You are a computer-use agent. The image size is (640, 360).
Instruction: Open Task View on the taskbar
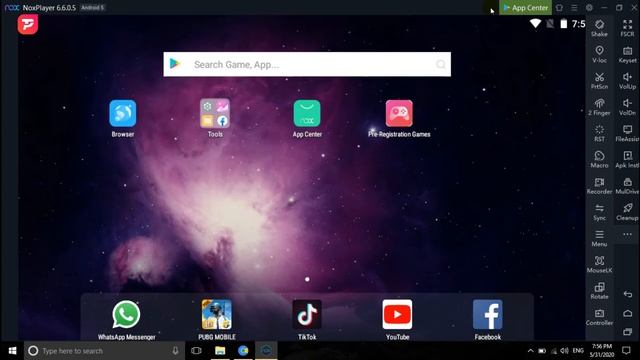(x=196, y=351)
